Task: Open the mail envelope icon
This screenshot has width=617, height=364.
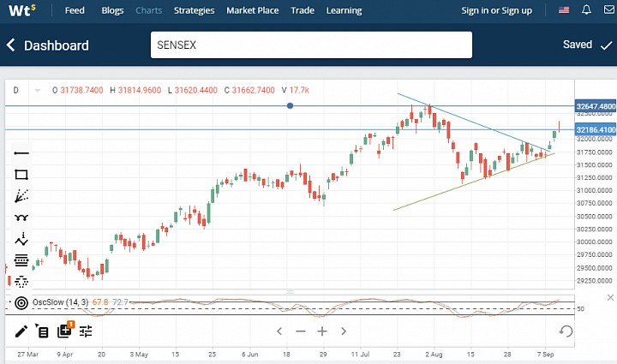Action: 609,9
